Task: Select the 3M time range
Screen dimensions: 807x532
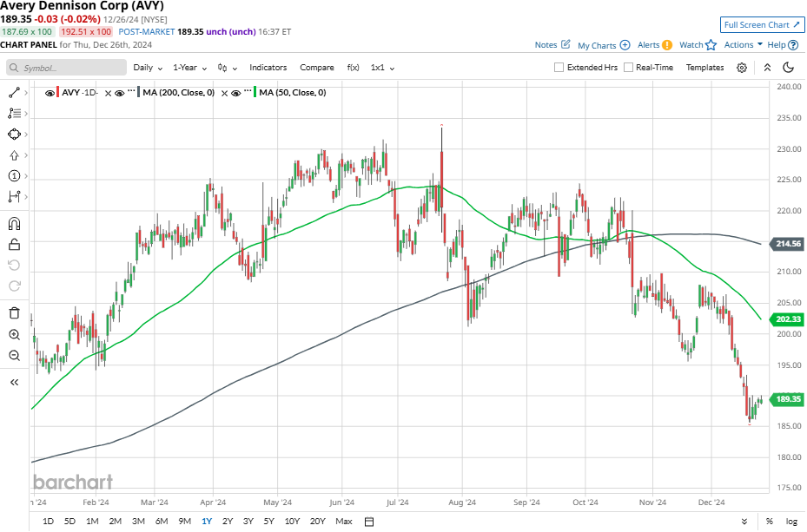Action: point(138,522)
